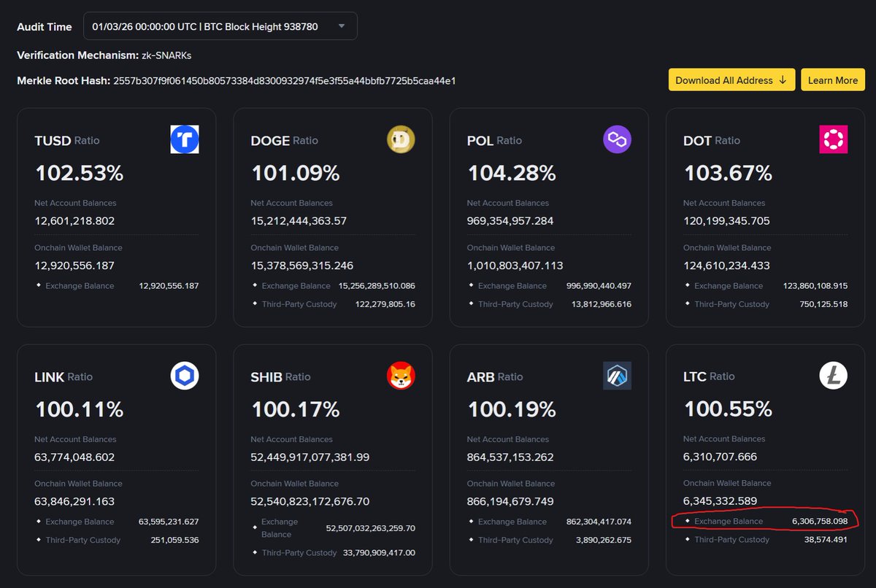Click LINK onchain wallet balance 63,846,291.163
Viewport: 876px width, 588px height.
coord(74,502)
